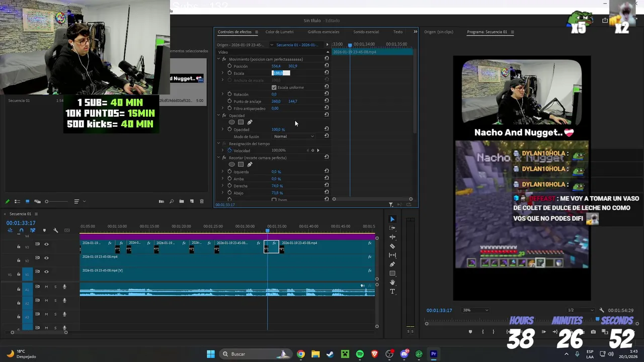Click search icon in project panel footer

click(x=172, y=201)
